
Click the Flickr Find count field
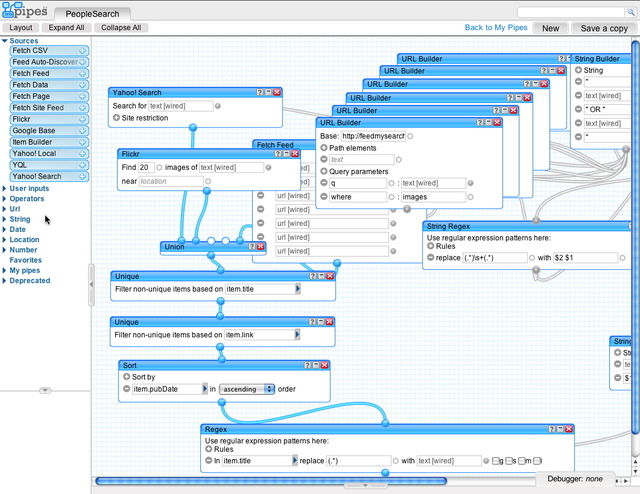pos(146,167)
